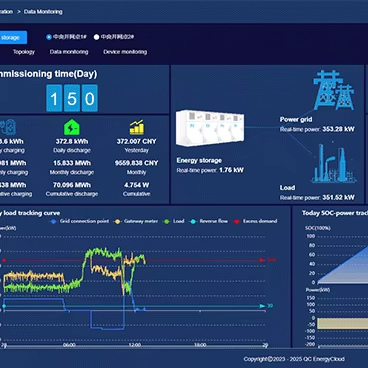
Task: Click the 372.8 kWh daily discharge value
Action: pos(72,141)
